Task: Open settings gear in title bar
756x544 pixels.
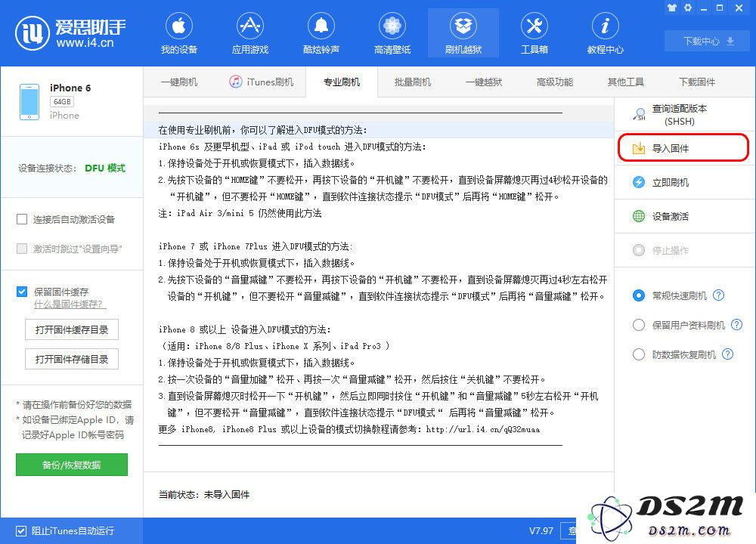Action: coord(688,8)
